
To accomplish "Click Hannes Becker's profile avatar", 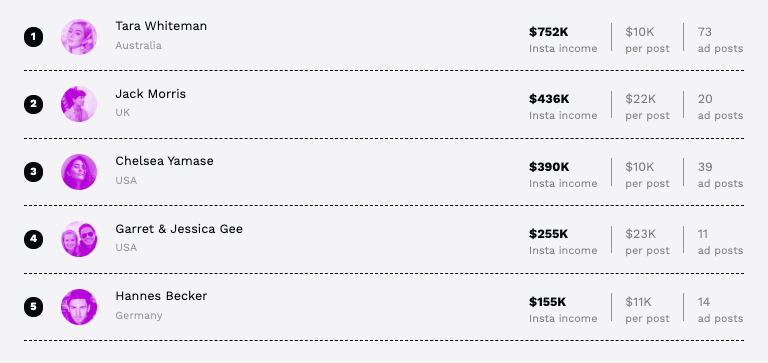I will pyautogui.click(x=79, y=307).
